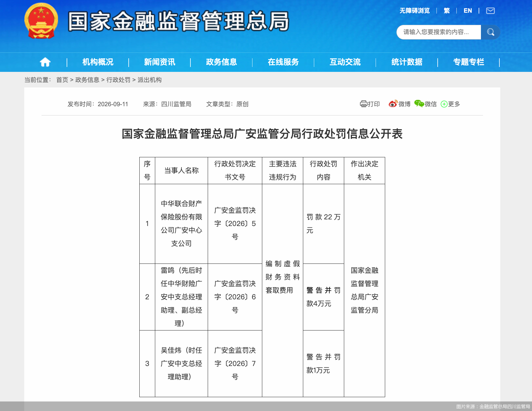
Task: Click cell 国家金融监督管理总局广安监管分局
Action: pos(364,290)
